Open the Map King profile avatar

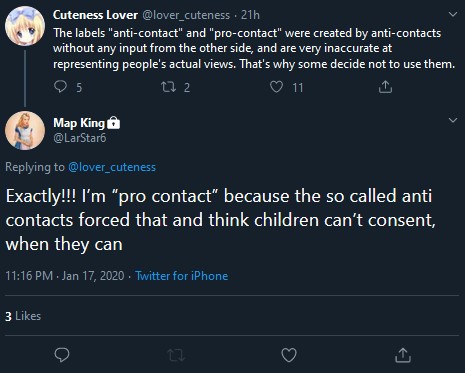25,130
